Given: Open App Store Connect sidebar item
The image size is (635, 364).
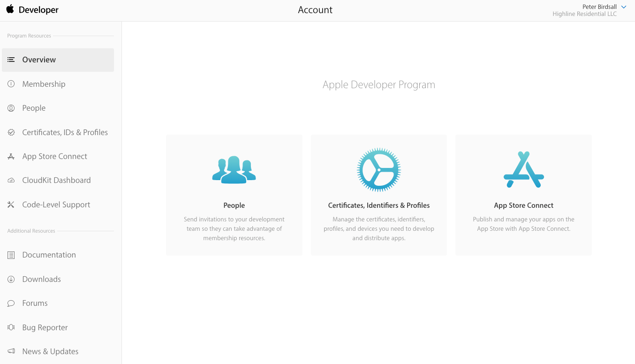Looking at the screenshot, I should tap(58, 156).
